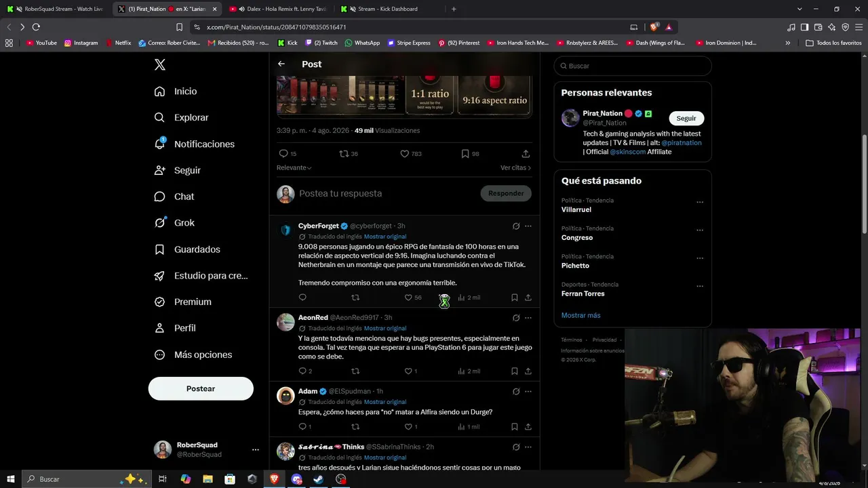Viewport: 868px width, 488px height.
Task: Open Explorar in the X sidebar
Action: tap(182, 117)
